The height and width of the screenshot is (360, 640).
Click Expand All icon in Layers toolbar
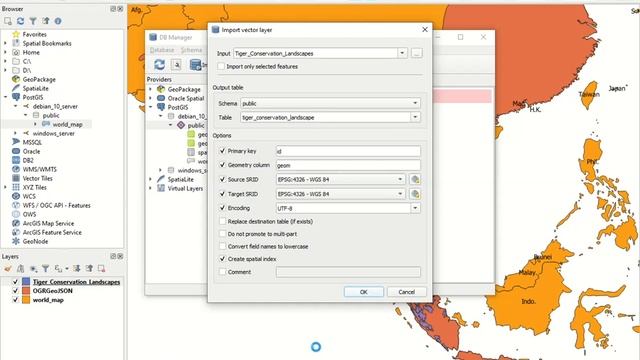click(77, 269)
